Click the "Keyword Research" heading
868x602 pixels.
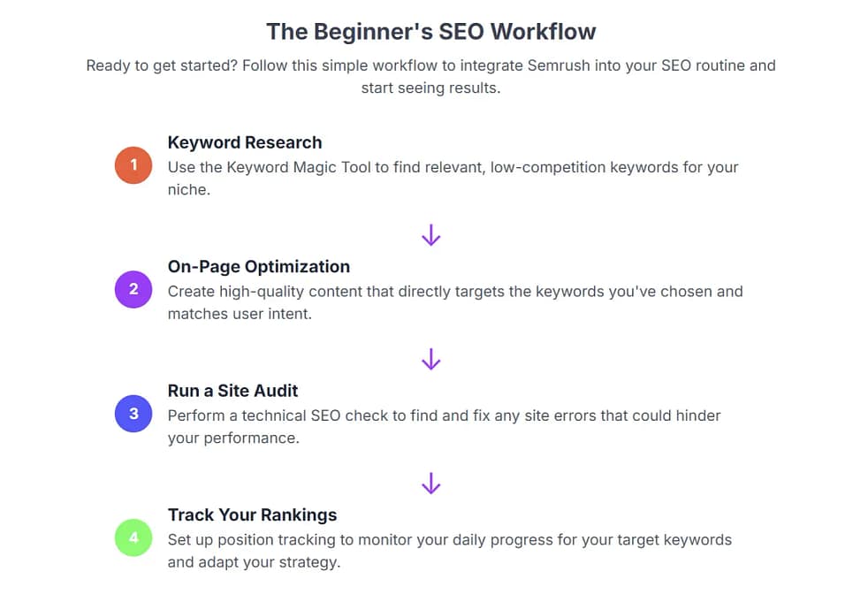(x=245, y=142)
